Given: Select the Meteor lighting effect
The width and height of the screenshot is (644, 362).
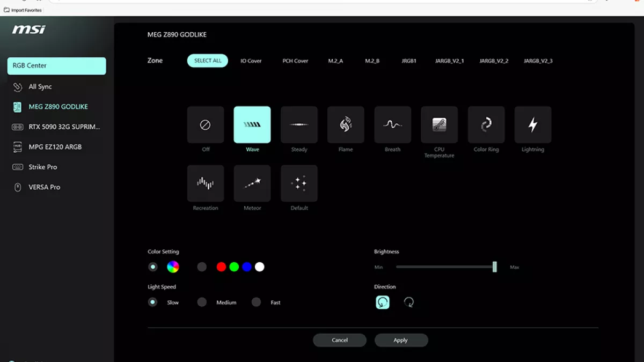Looking at the screenshot, I should 252,183.
